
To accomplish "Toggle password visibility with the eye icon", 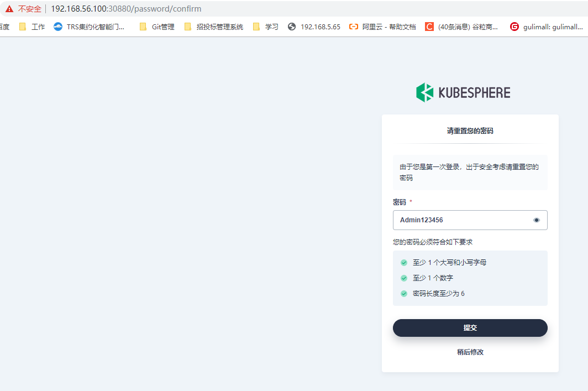I will pos(536,220).
